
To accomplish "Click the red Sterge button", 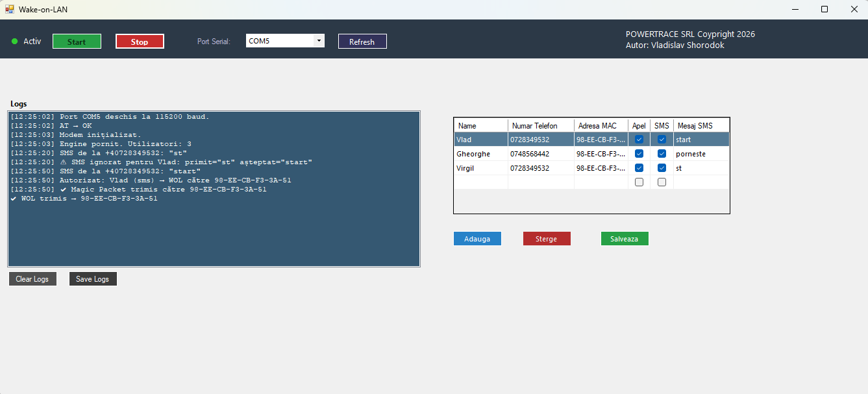I will pos(547,239).
